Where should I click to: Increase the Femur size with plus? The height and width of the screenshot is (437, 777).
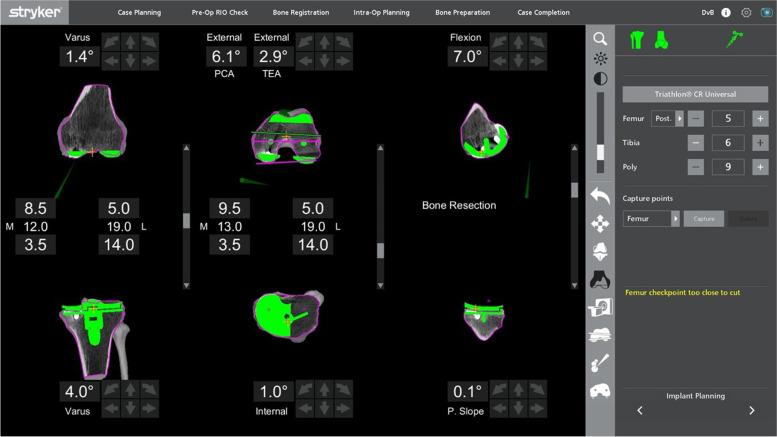click(x=759, y=118)
